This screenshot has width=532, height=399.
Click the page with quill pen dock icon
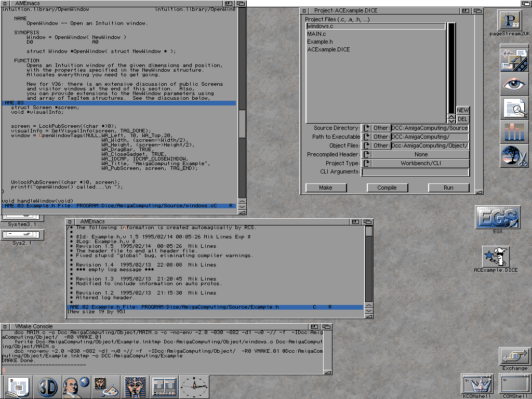click(x=19, y=387)
